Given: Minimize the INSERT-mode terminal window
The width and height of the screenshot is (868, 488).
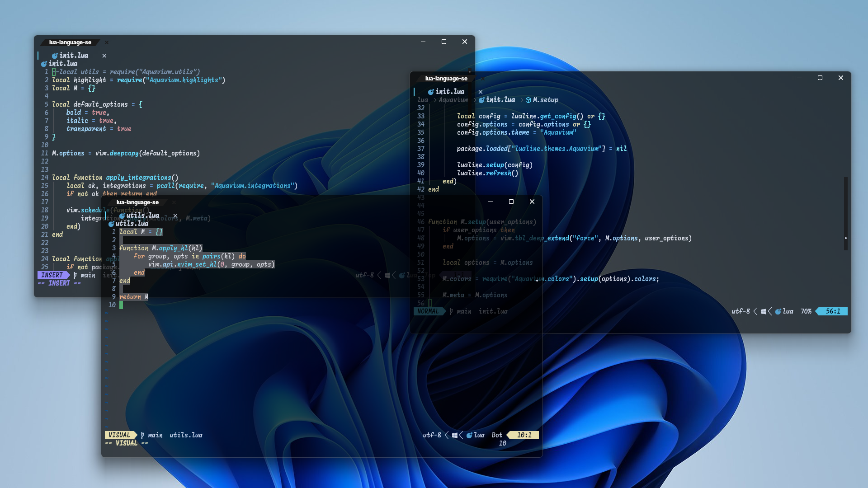Looking at the screenshot, I should [423, 42].
